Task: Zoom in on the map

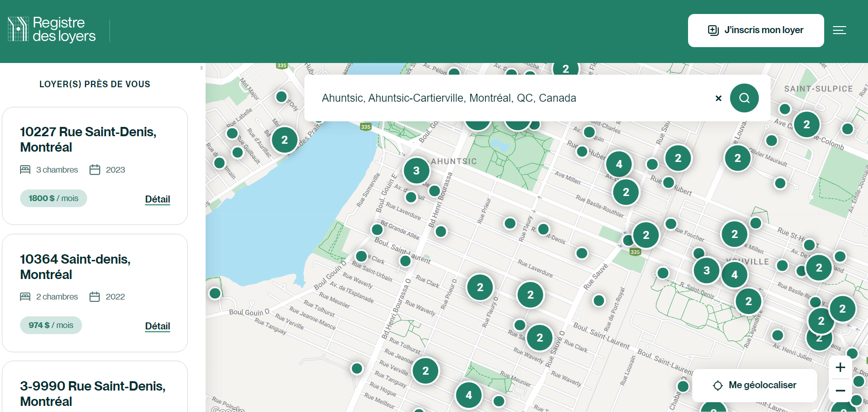Action: click(x=840, y=368)
